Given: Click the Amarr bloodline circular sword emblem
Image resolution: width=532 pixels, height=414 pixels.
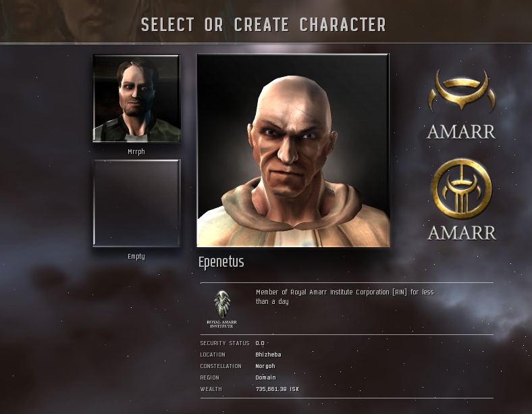Looking at the screenshot, I should [461, 188].
